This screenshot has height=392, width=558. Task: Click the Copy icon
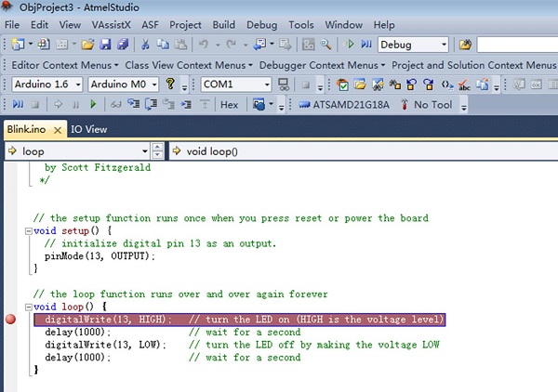coord(163,44)
